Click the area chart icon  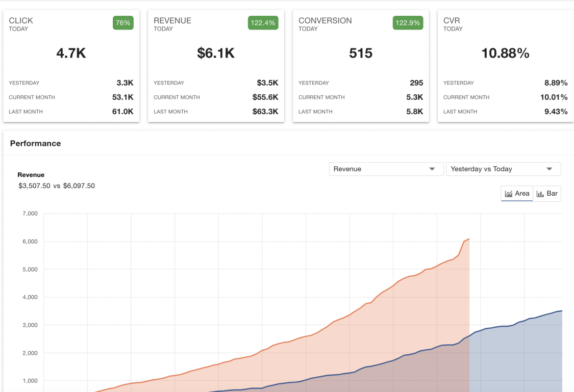509,194
